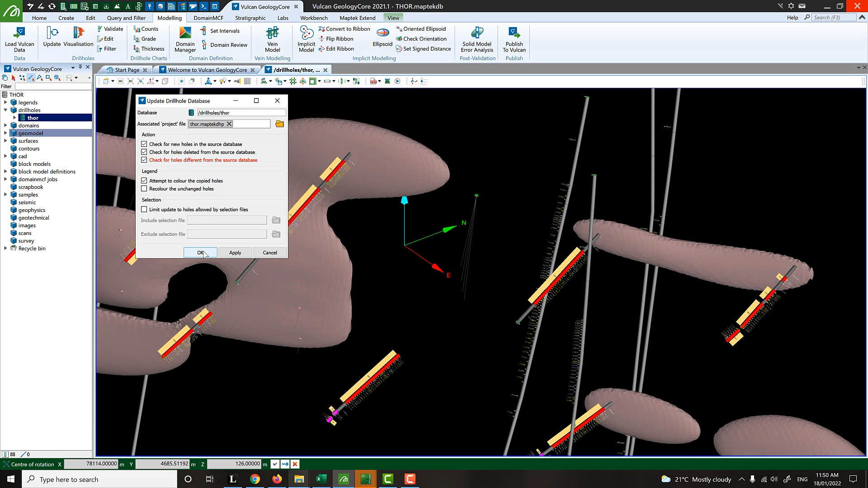Remove thor.maptekdhp project file tag
The height and width of the screenshot is (488, 868).
[x=229, y=124]
